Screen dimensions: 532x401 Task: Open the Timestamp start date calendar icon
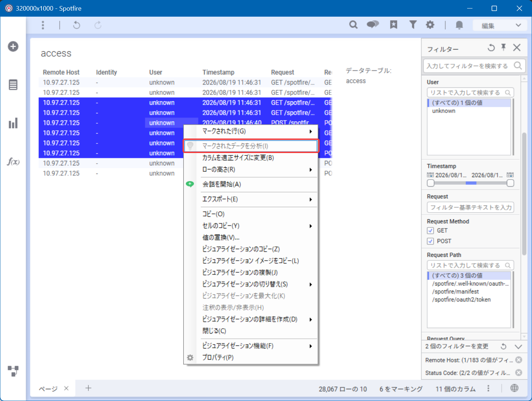coord(430,175)
